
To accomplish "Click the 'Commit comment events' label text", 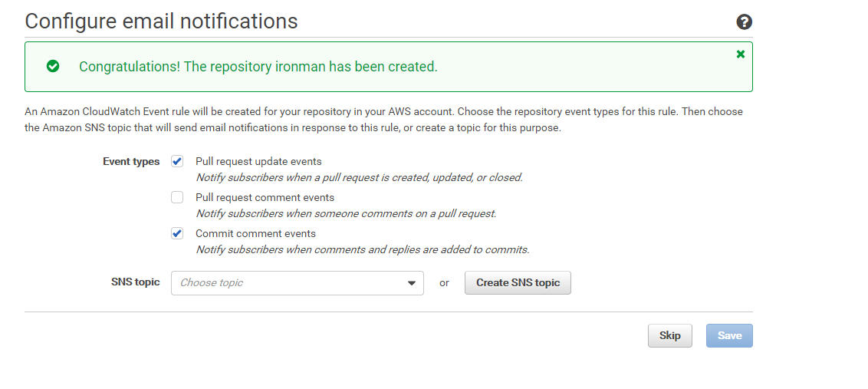I will click(x=255, y=234).
